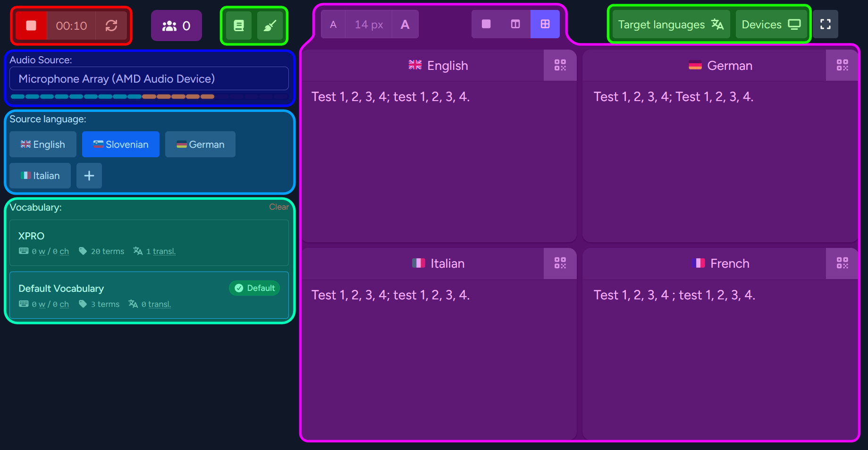Select German as source language

(200, 144)
